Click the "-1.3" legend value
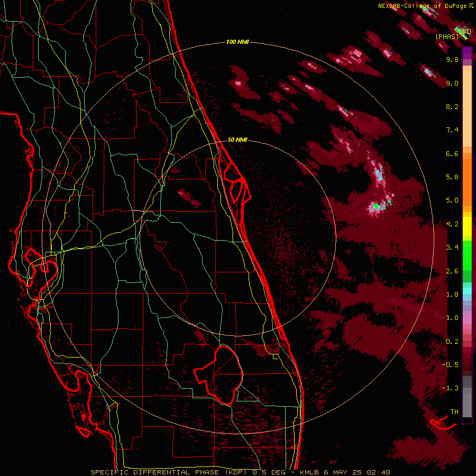Image resolution: width=476 pixels, height=476 pixels. point(450,388)
